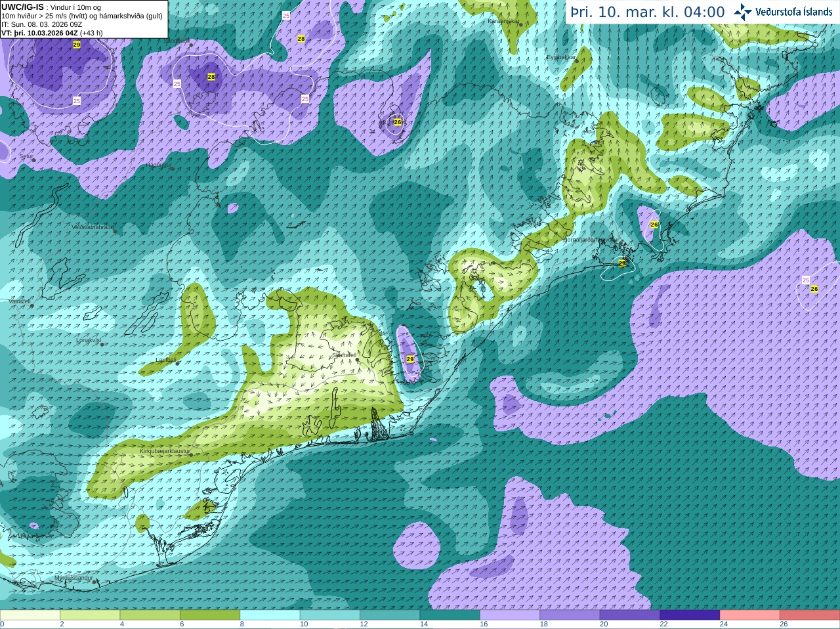
Task: Select the Sandbúðir station label
Action: [x=176, y=41]
